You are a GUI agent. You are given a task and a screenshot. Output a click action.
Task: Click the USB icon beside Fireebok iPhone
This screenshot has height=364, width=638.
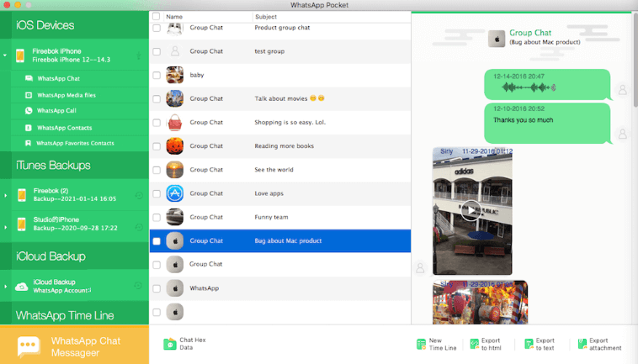tap(139, 55)
